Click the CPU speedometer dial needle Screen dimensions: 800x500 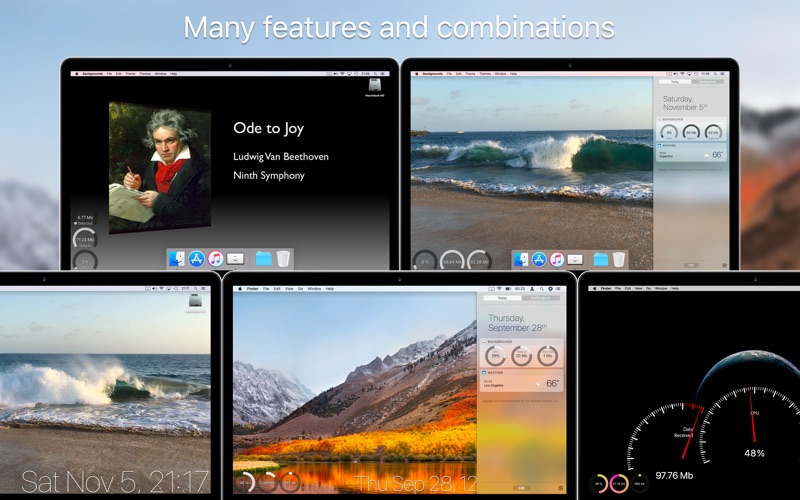click(751, 416)
